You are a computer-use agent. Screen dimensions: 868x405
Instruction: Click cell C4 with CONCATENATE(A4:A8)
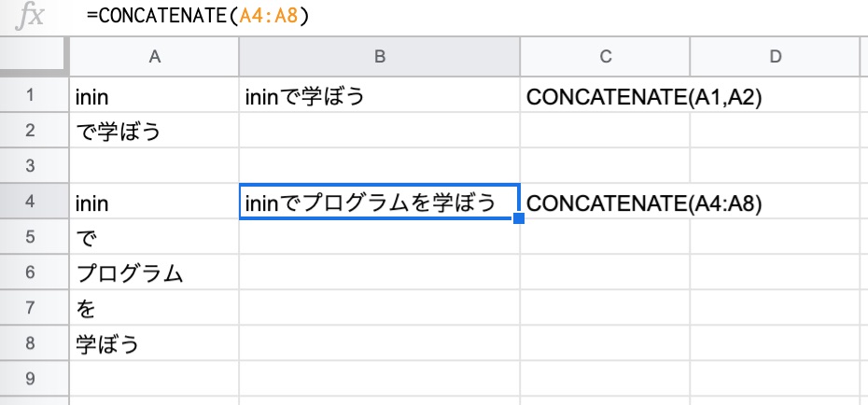pyautogui.click(x=605, y=202)
